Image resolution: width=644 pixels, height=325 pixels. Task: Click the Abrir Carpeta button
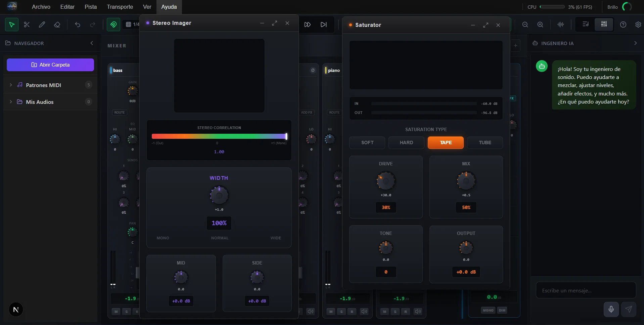pyautogui.click(x=50, y=65)
